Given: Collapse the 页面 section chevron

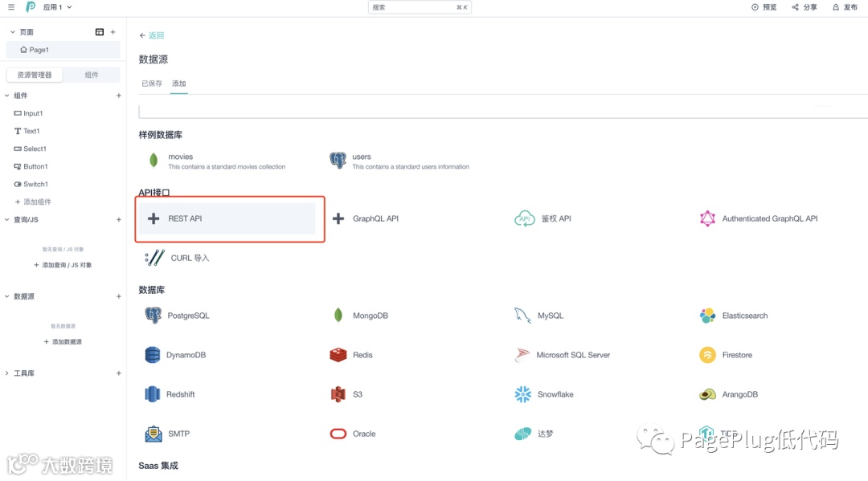Looking at the screenshot, I should tap(13, 32).
